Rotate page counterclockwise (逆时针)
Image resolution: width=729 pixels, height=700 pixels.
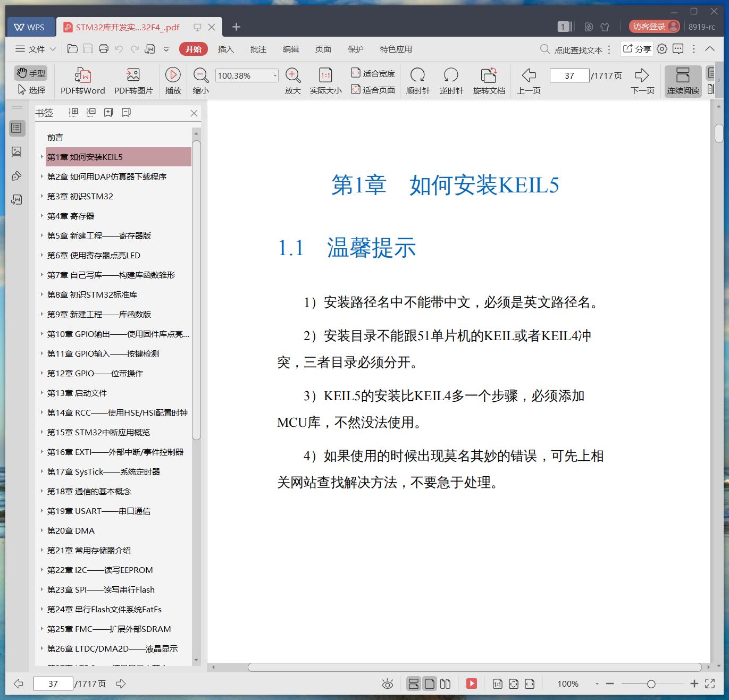click(451, 81)
